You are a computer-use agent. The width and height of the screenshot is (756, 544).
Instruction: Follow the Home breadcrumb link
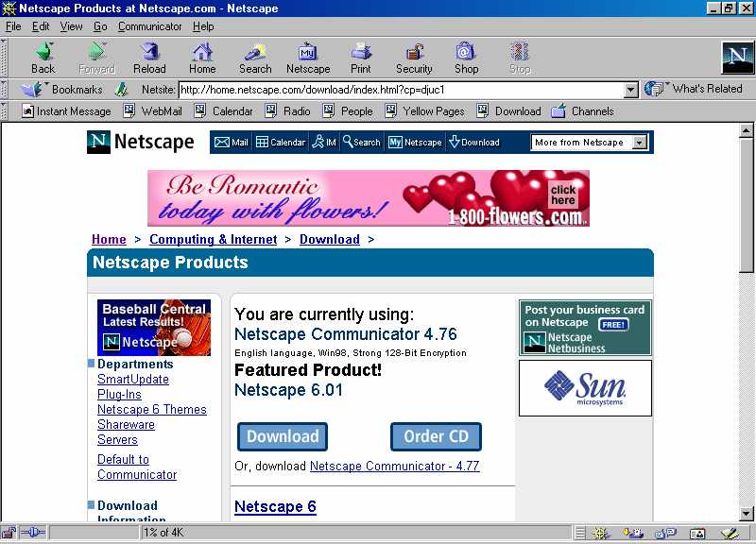[x=109, y=240]
